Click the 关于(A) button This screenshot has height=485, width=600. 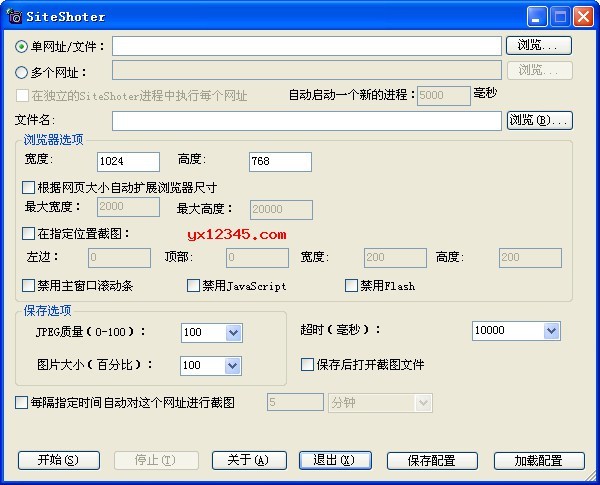tap(249, 460)
